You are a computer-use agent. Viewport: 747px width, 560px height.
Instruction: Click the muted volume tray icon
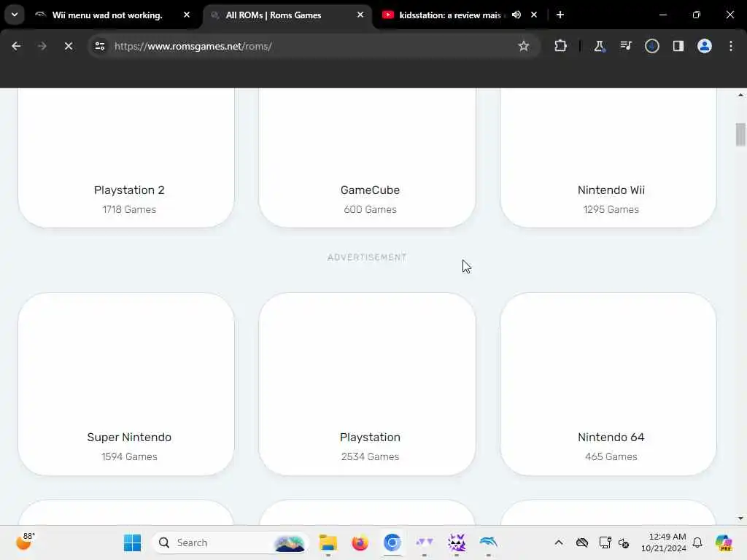[x=624, y=542]
